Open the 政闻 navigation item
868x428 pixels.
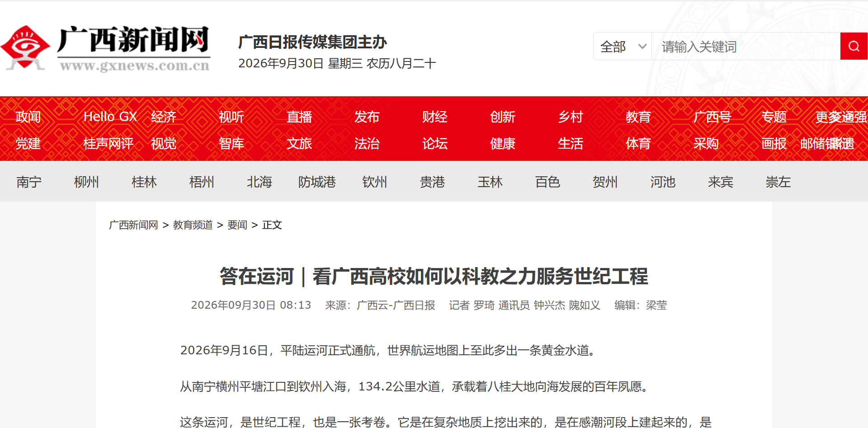[x=28, y=117]
